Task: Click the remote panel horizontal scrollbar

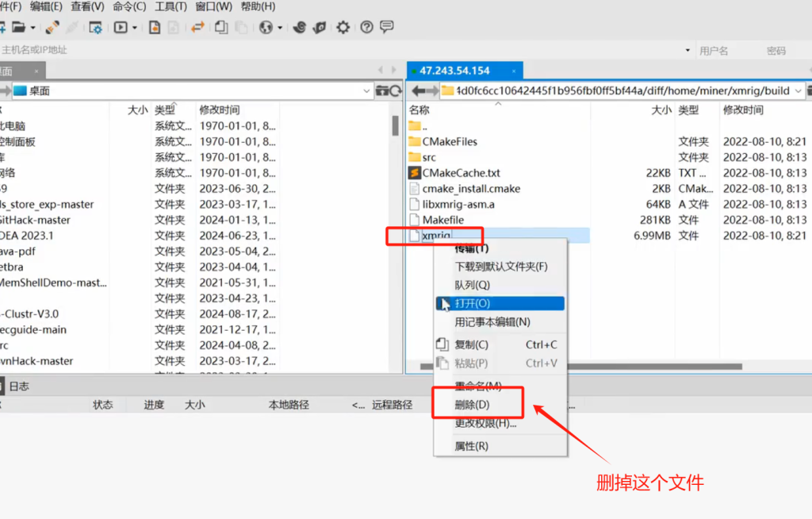Action: (581, 367)
